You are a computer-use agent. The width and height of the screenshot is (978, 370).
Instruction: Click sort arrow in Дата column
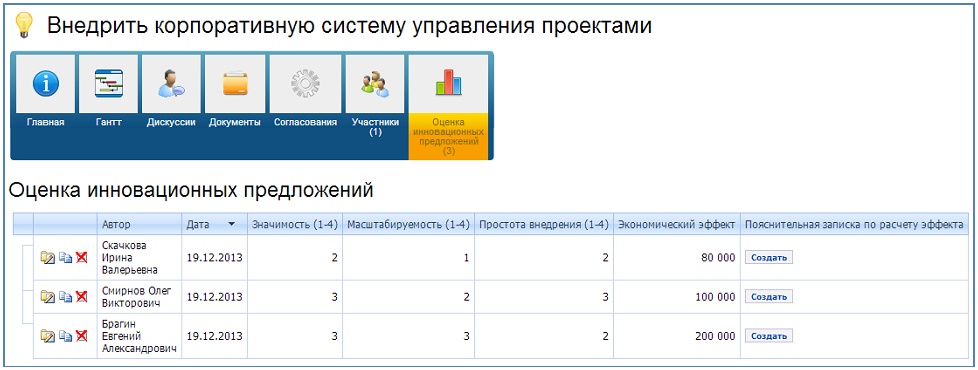[231, 224]
